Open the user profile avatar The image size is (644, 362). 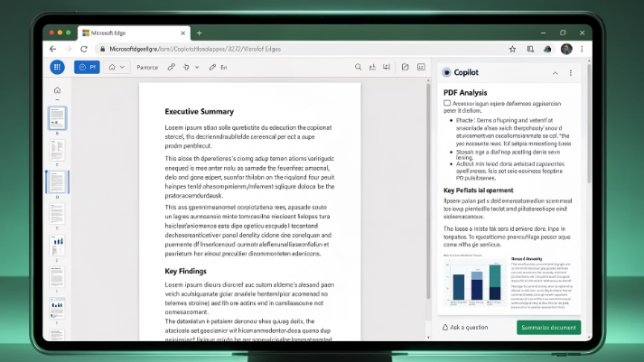point(566,49)
